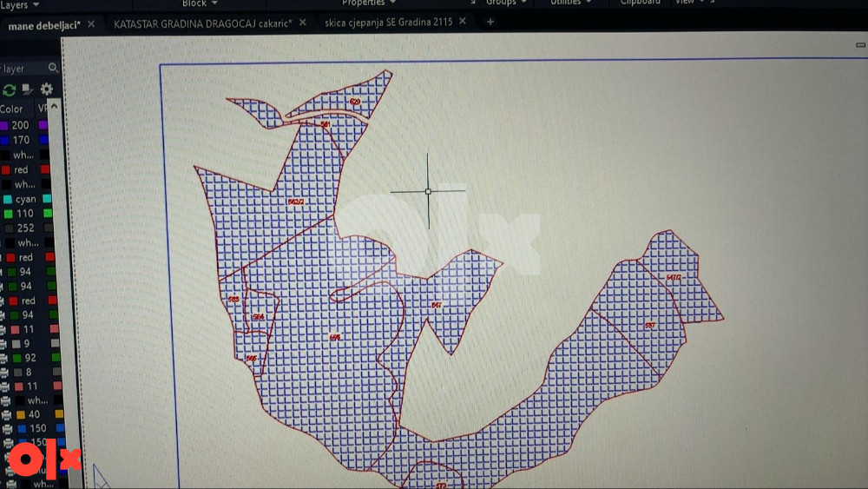
Task: Select the color name '200' in layer list
Action: point(21,125)
